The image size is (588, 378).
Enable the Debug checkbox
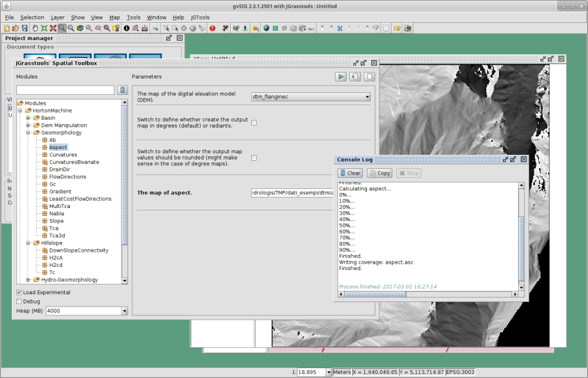[x=19, y=301]
